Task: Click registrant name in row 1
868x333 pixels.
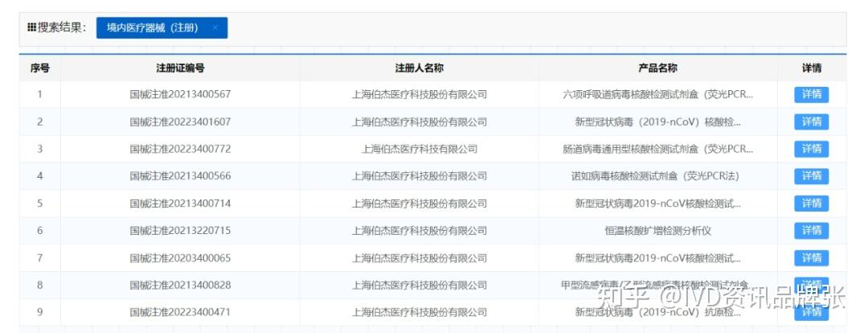Action: pos(419,94)
